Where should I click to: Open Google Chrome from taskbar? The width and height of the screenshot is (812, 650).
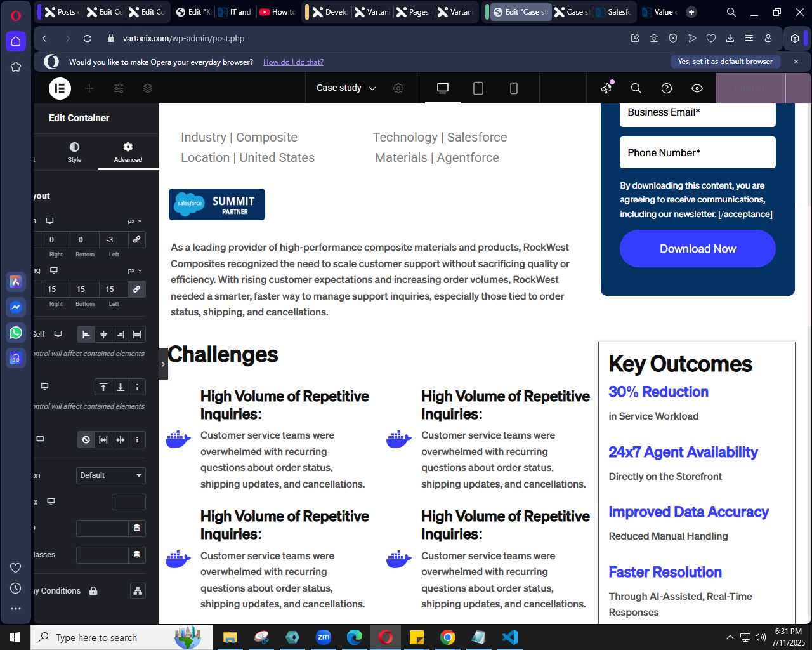click(448, 637)
